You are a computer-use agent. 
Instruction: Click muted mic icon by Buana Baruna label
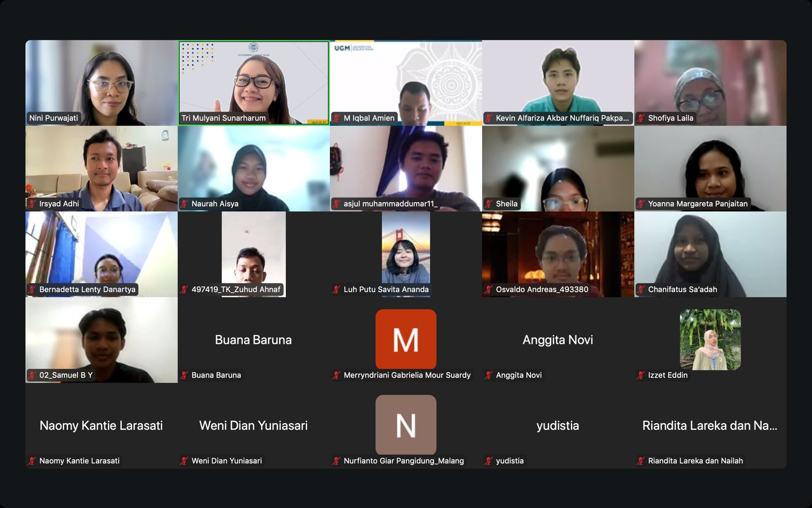(184, 375)
